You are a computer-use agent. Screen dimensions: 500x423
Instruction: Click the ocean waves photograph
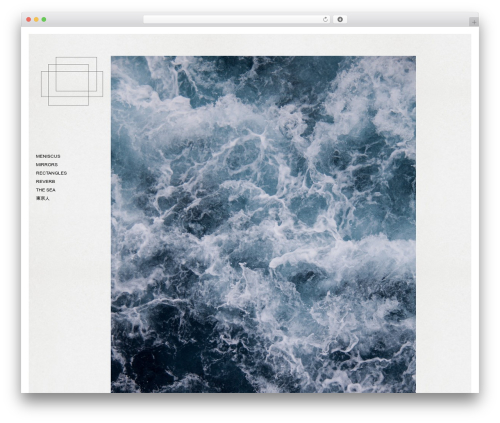[263, 224]
